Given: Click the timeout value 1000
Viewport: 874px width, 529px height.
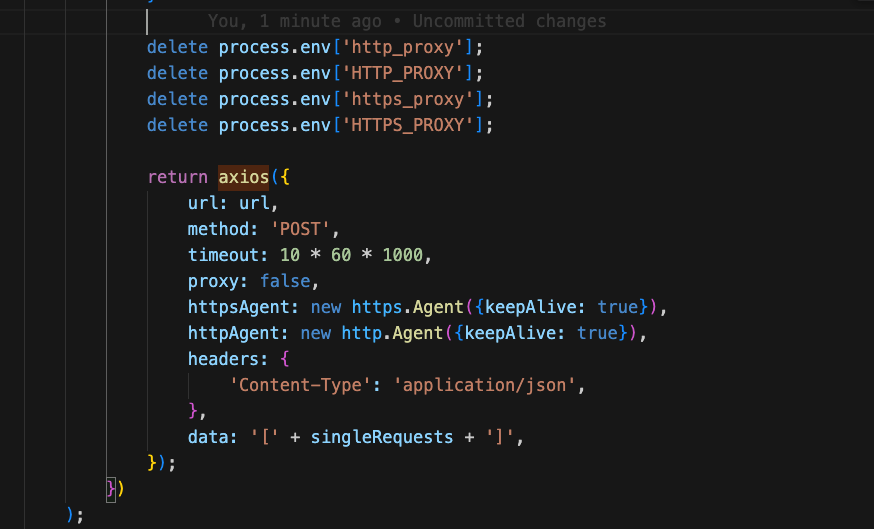Looking at the screenshot, I should (402, 255).
